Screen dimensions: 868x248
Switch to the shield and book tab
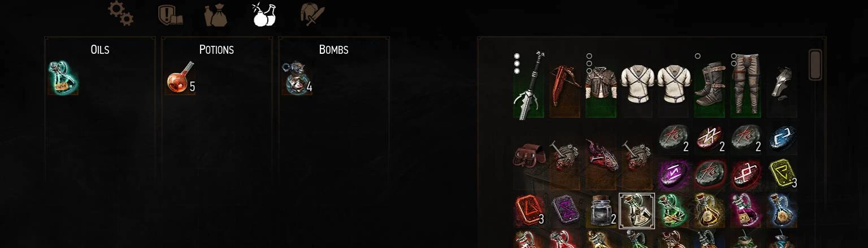(170, 15)
